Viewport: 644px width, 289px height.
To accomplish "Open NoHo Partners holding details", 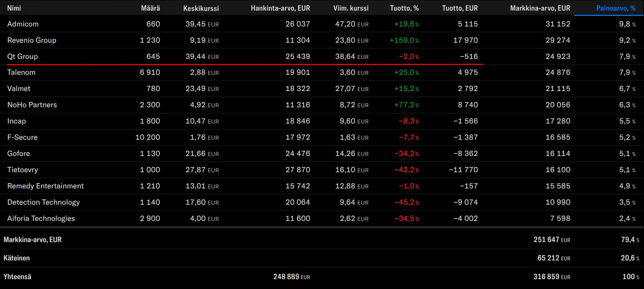I will (x=32, y=105).
